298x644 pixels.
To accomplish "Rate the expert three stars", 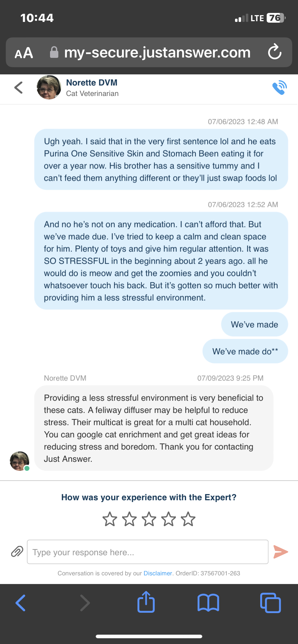I will click(149, 519).
